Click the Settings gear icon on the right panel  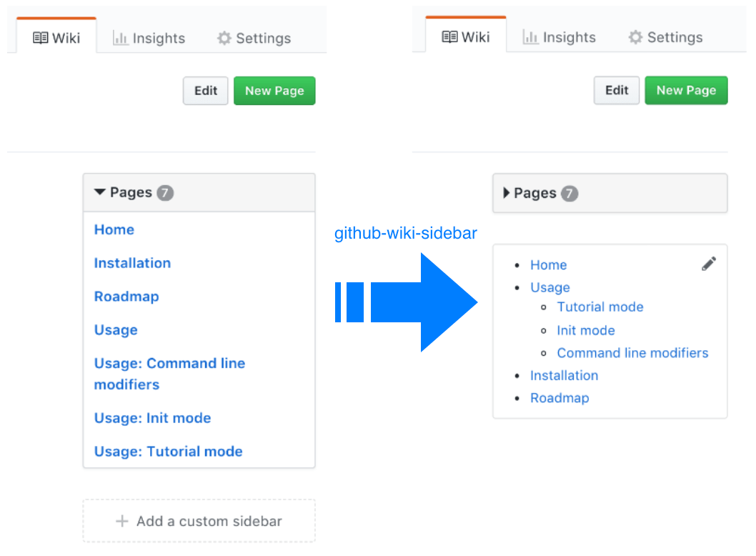635,39
